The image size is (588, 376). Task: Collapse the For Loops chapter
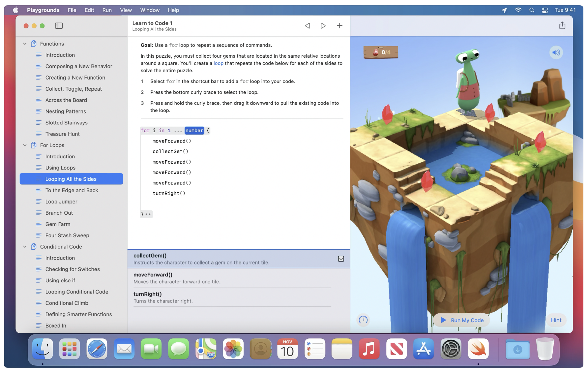pyautogui.click(x=25, y=145)
